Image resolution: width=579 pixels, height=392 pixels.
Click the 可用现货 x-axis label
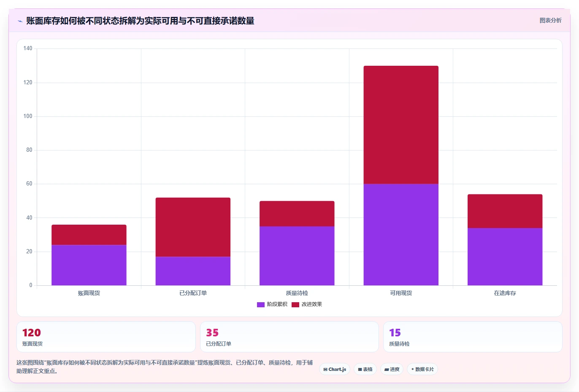click(401, 293)
